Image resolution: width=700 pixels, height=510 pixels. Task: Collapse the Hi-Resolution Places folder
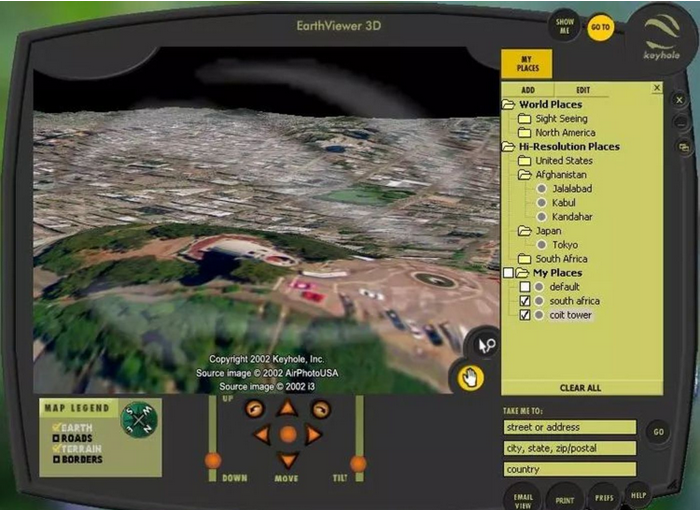pyautogui.click(x=508, y=146)
